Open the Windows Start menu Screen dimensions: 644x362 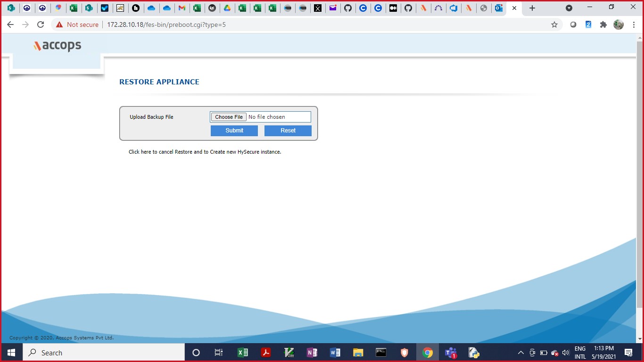click(11, 353)
